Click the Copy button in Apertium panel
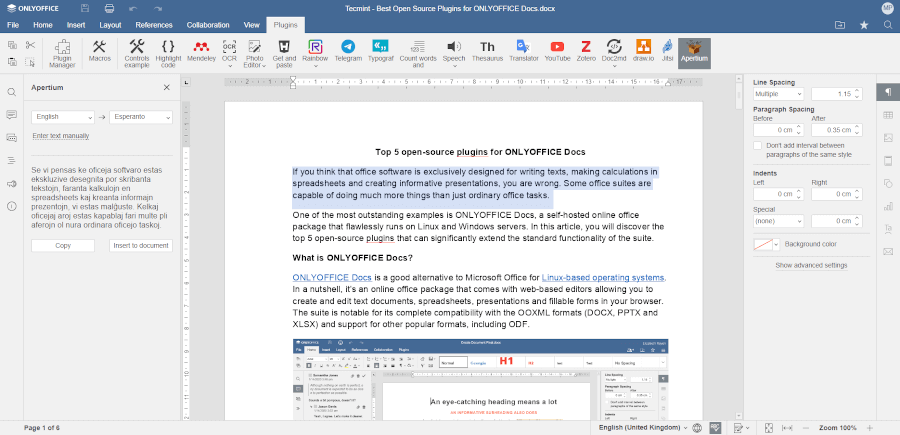900x435 pixels. [x=63, y=246]
